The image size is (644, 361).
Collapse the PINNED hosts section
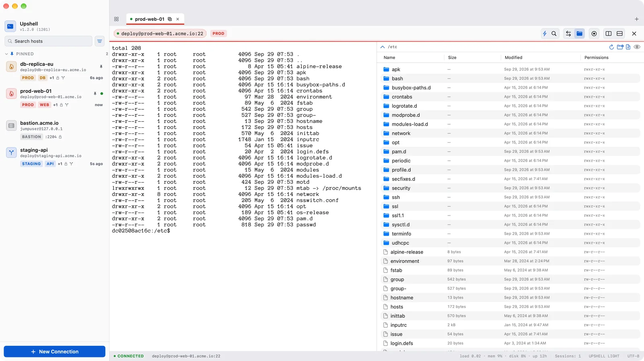click(6, 54)
